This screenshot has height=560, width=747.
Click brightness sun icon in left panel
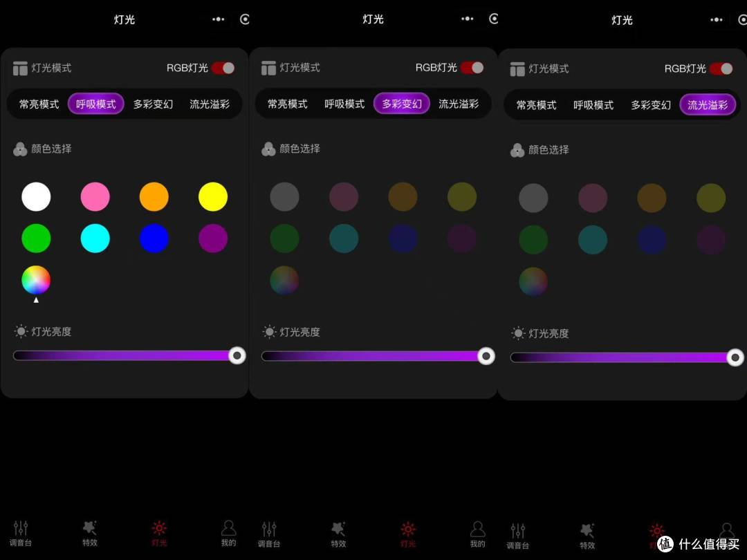tap(21, 331)
